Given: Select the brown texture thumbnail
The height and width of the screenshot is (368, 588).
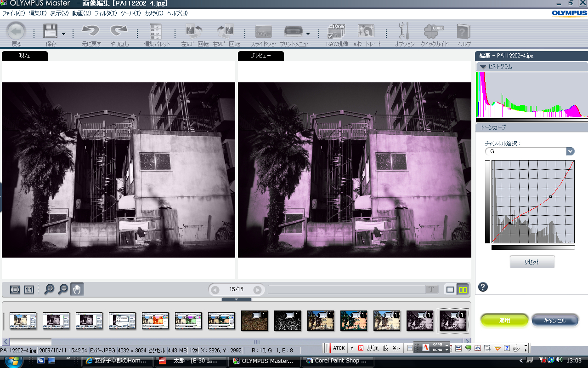Looking at the screenshot, I should (x=254, y=321).
